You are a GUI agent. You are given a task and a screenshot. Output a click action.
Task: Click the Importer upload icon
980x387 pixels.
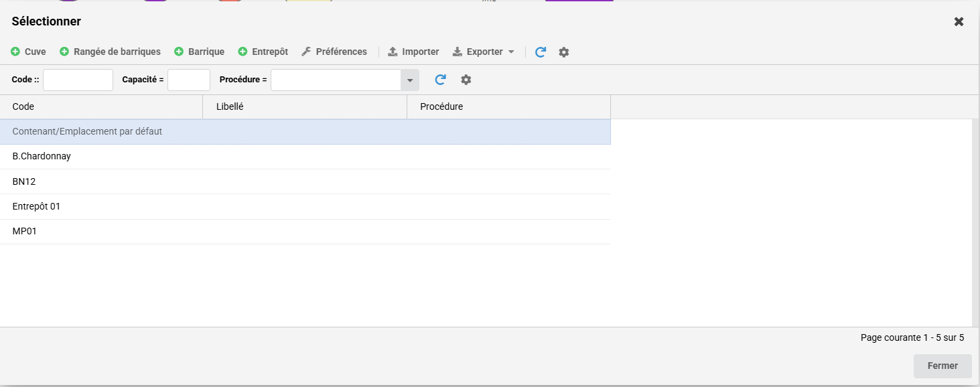pyautogui.click(x=393, y=52)
